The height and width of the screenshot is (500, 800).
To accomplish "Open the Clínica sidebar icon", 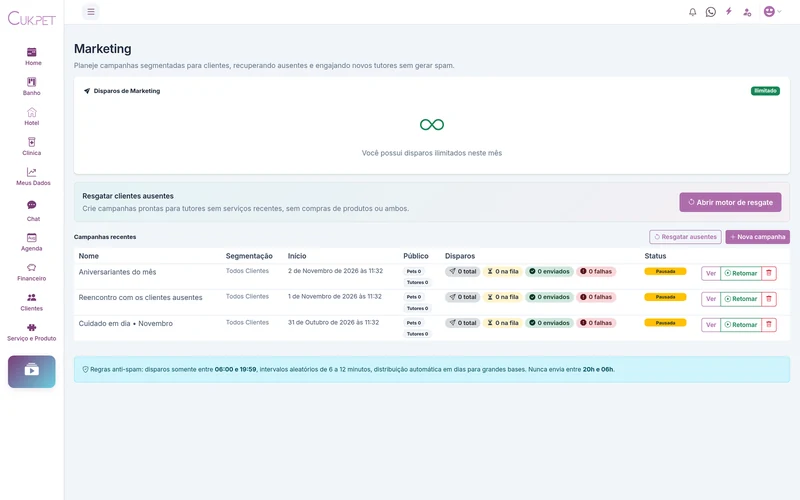I will pyautogui.click(x=32, y=142).
